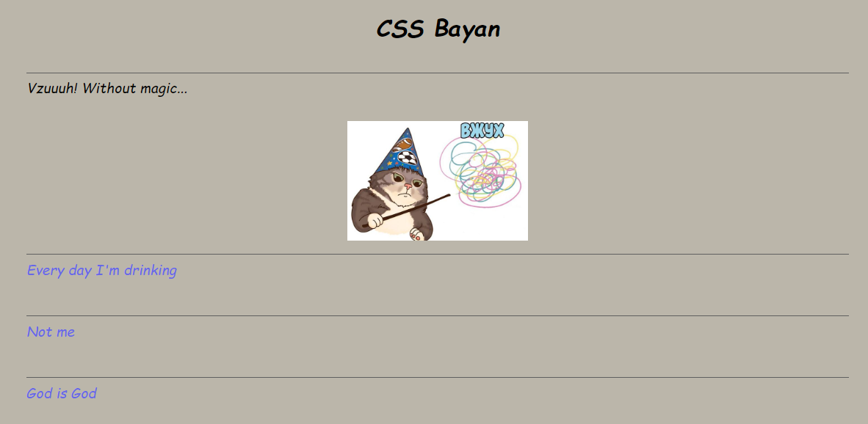Click the soccer ball on the wizard hat

point(408,158)
